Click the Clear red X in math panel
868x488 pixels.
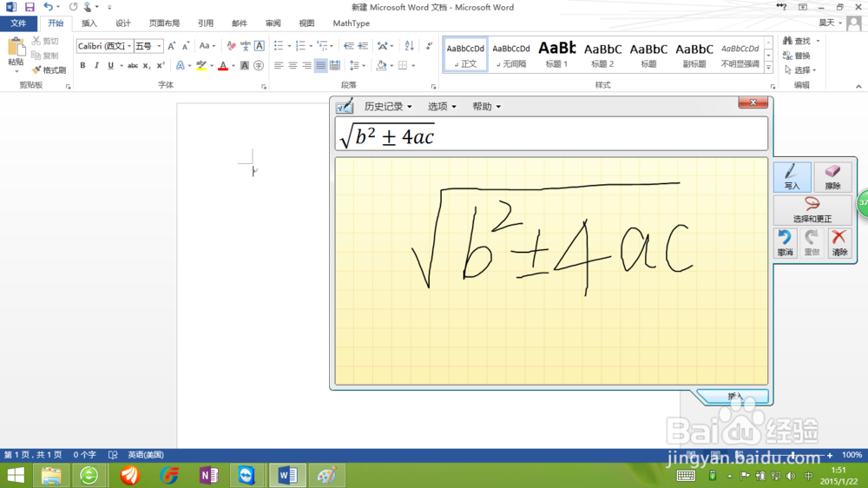coord(839,243)
